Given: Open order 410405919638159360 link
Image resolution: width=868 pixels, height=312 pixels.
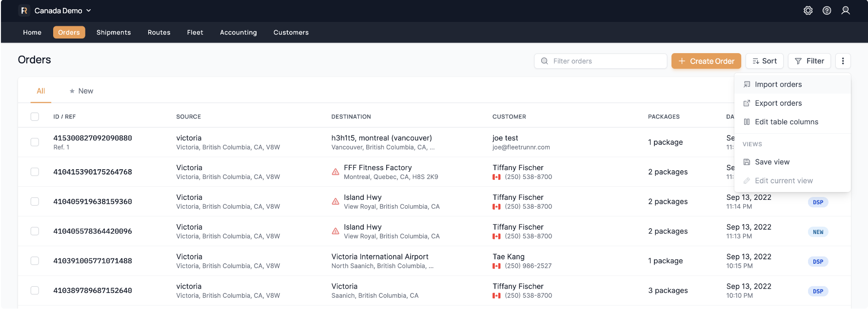Looking at the screenshot, I should click(x=93, y=202).
